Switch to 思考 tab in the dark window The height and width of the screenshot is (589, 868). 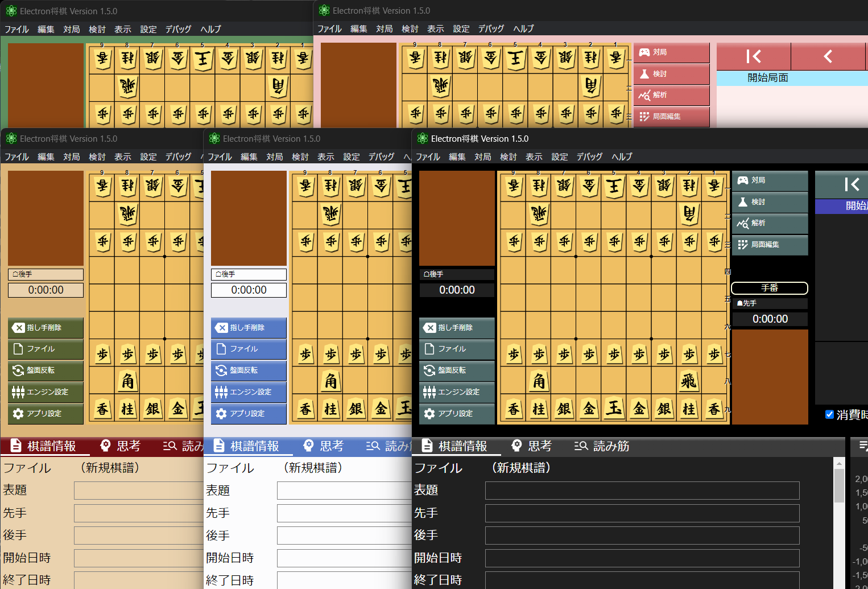coord(532,446)
